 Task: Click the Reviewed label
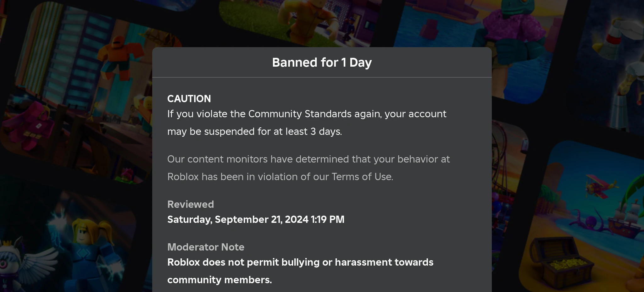click(191, 204)
